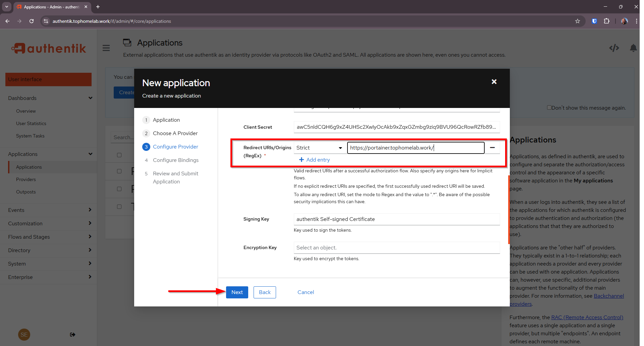This screenshot has width=644, height=346.
Task: Check the Don't show this message again box
Action: tap(549, 108)
